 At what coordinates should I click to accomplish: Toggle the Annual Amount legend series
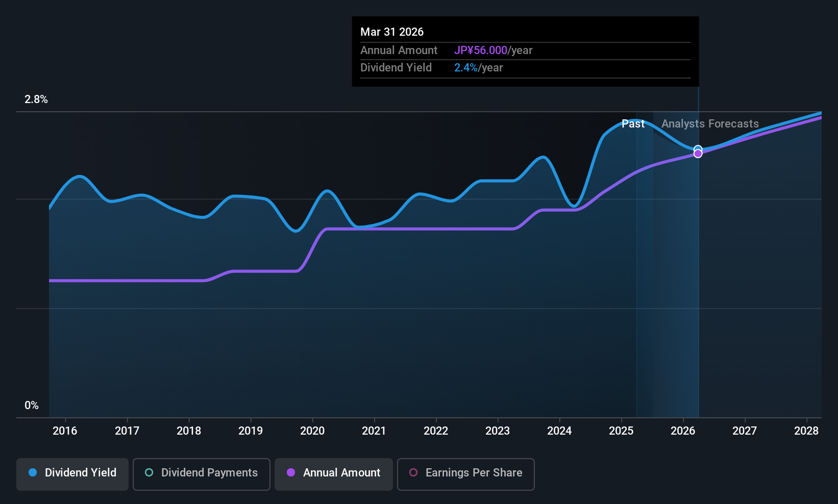(334, 474)
